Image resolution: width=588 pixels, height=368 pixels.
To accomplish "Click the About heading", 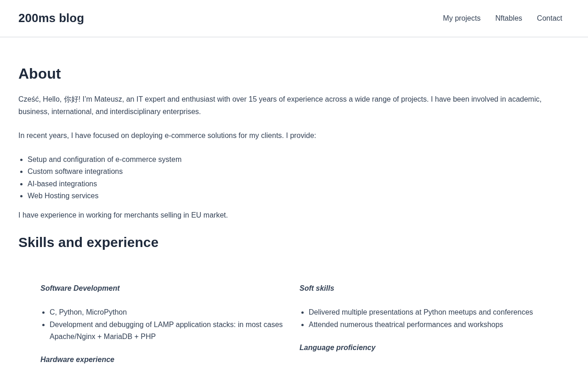I will point(40,74).
